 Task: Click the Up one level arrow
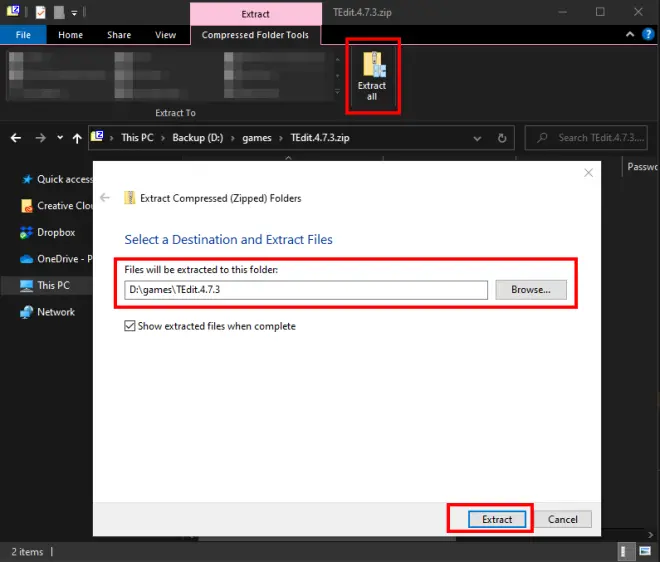pos(76,138)
